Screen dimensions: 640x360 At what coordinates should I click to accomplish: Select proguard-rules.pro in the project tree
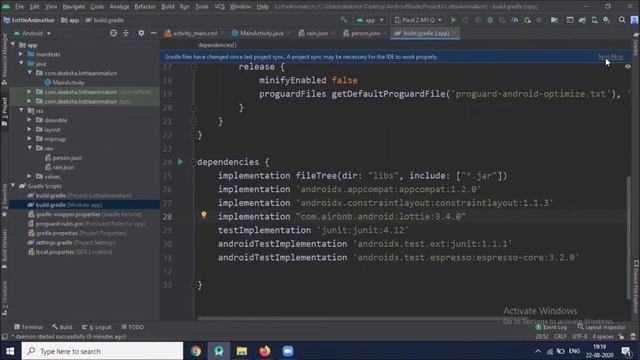click(87, 224)
